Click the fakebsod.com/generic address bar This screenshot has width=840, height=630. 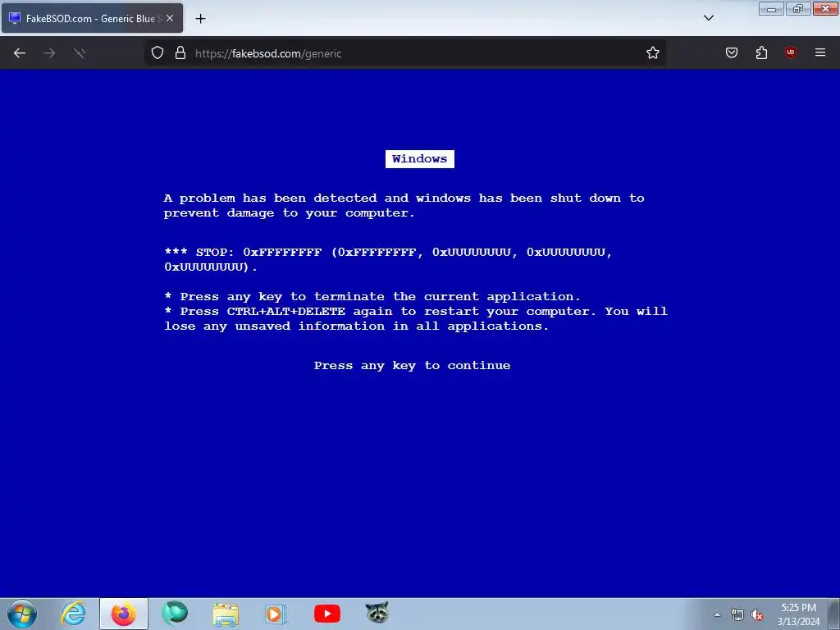point(405,53)
